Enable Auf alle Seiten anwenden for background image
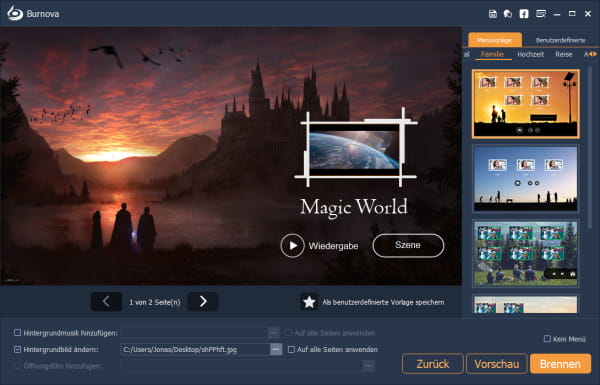Screen dimensions: 600x385 [291, 349]
